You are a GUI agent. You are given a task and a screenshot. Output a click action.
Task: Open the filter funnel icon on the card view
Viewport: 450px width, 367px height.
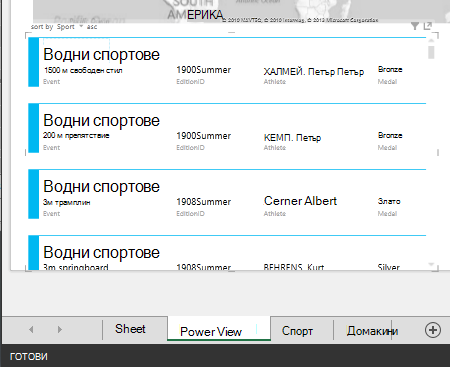click(x=415, y=26)
